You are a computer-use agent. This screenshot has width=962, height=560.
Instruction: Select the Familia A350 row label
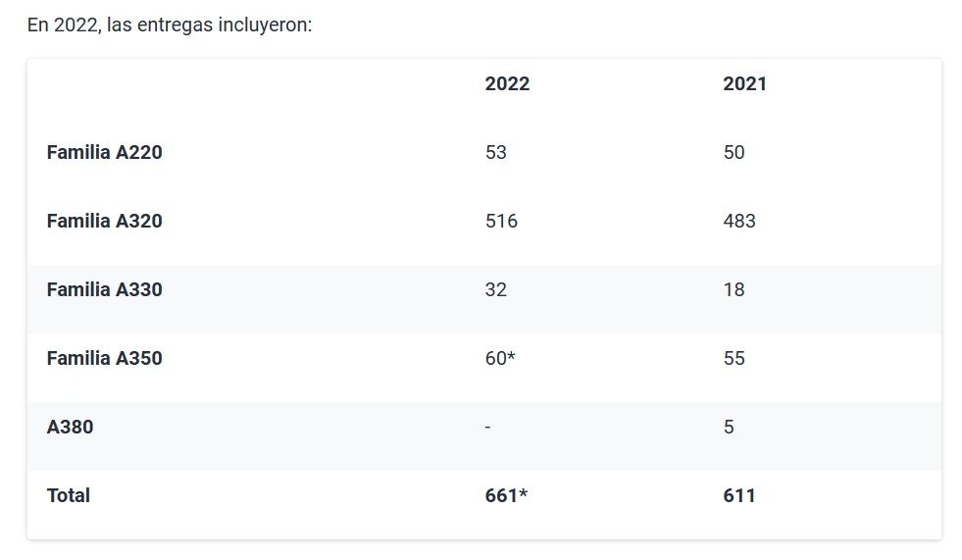[x=104, y=358]
